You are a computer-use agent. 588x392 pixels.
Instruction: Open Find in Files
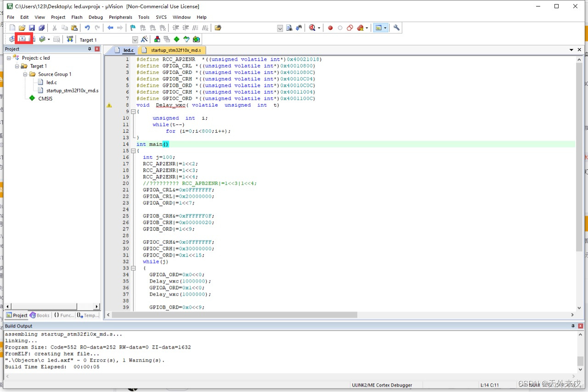click(x=218, y=28)
